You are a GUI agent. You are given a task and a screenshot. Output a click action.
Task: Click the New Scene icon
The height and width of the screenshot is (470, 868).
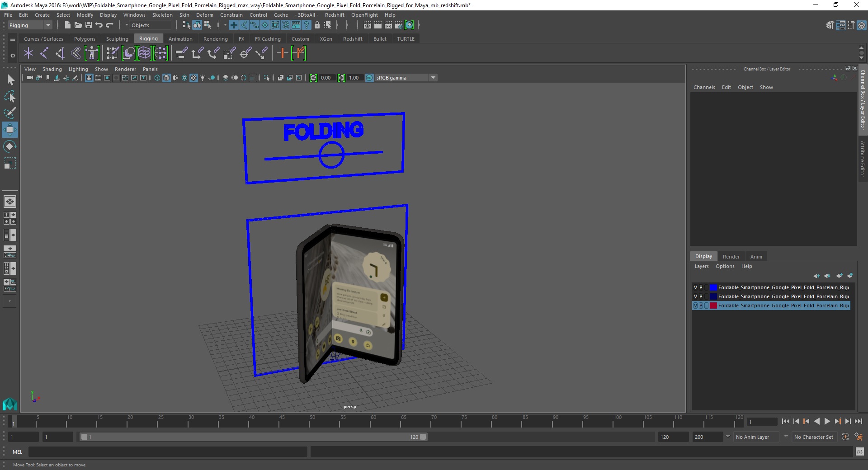(x=67, y=25)
